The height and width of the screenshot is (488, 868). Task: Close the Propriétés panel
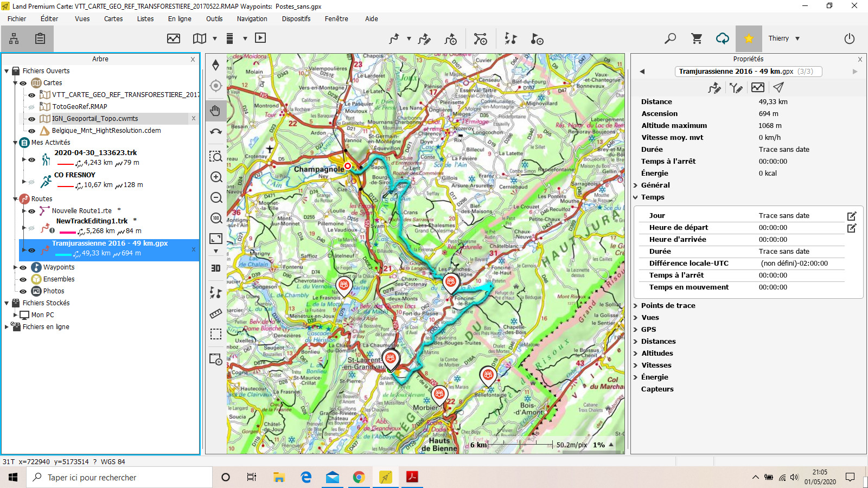(x=860, y=59)
